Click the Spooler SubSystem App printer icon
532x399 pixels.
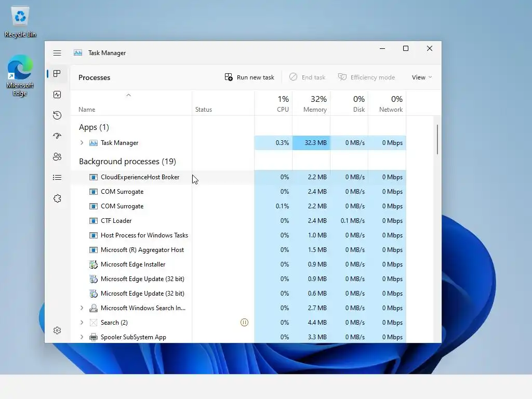coord(94,337)
